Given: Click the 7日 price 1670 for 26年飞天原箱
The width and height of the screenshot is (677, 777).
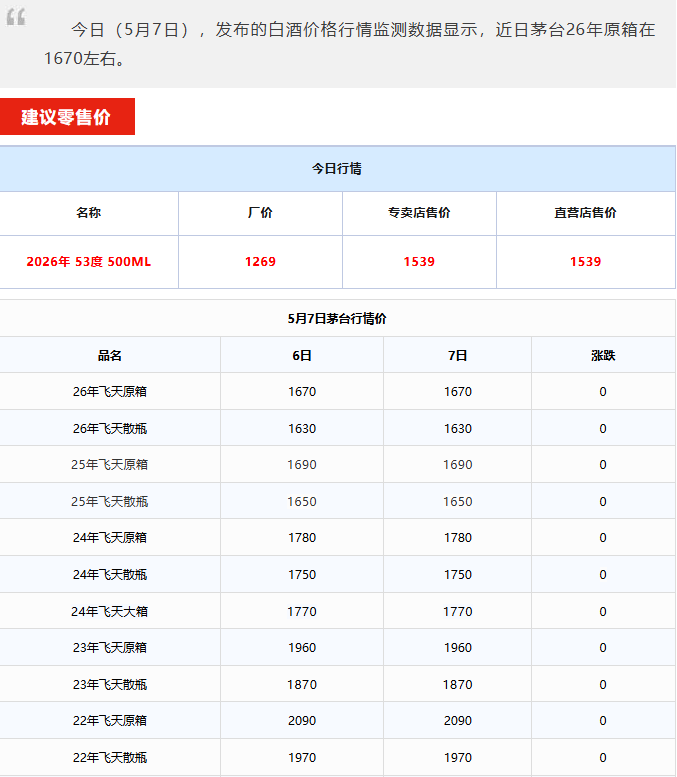Looking at the screenshot, I should point(457,391).
